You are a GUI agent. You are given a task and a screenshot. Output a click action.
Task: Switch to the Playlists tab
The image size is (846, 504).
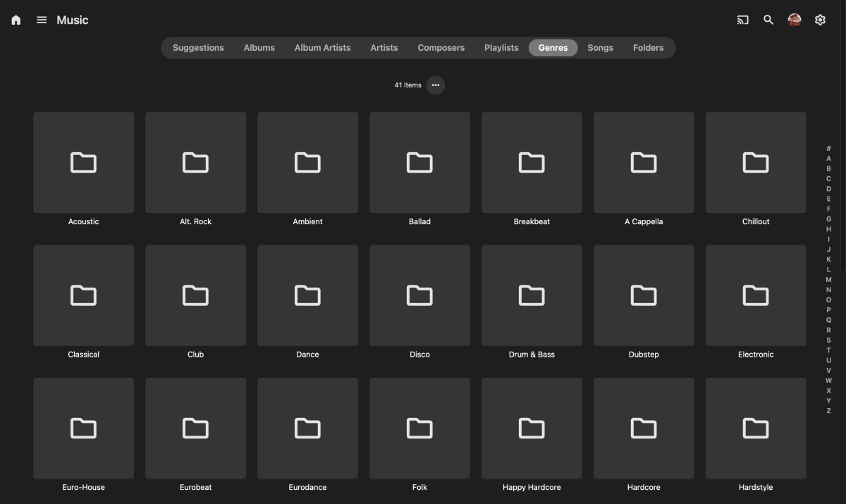point(501,48)
